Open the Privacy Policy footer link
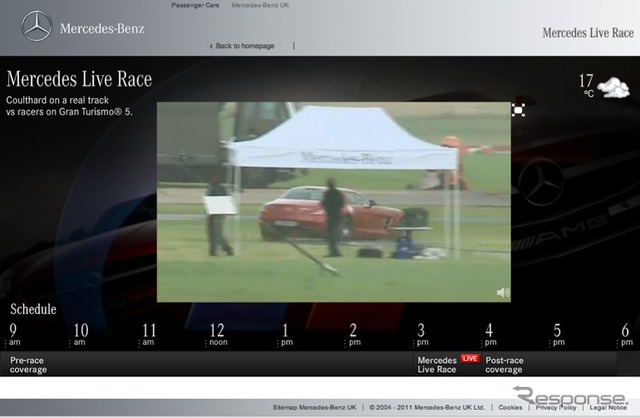Screen dimensions: 640x418 click(x=556, y=407)
